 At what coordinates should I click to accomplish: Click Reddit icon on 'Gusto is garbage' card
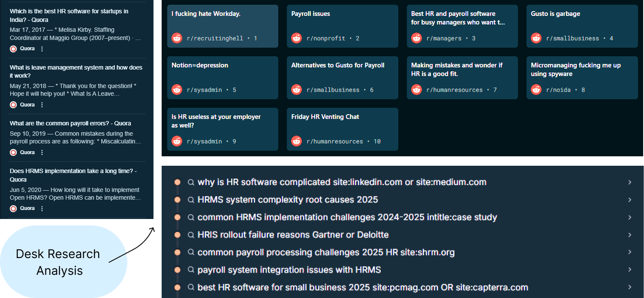[x=536, y=38]
